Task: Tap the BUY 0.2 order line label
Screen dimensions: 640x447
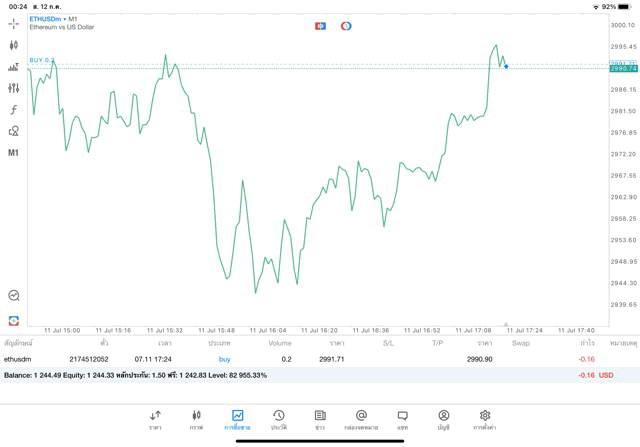Action: tap(42, 60)
